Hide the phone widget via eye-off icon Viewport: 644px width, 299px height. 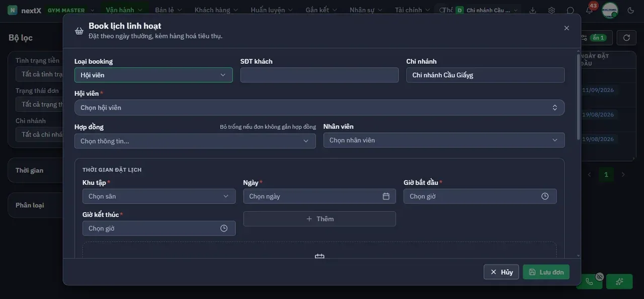pyautogui.click(x=600, y=276)
